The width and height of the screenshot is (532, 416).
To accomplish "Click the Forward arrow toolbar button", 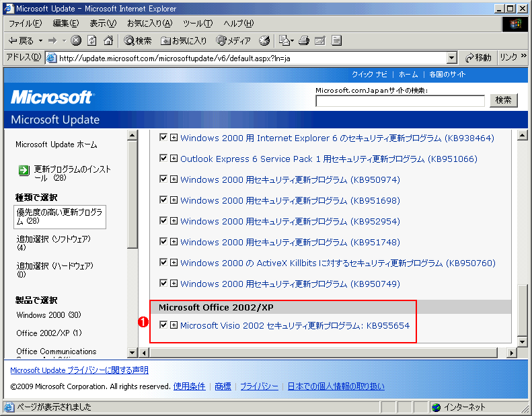I will tap(52, 41).
